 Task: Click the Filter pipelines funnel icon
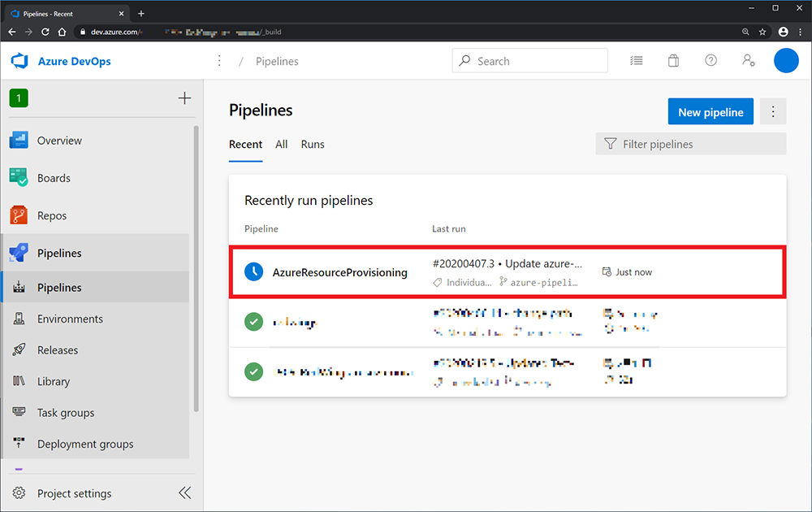point(611,144)
